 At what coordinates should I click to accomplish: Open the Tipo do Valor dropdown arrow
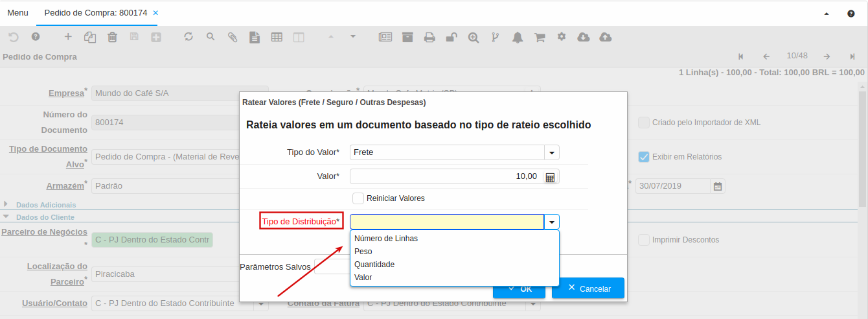click(x=551, y=152)
